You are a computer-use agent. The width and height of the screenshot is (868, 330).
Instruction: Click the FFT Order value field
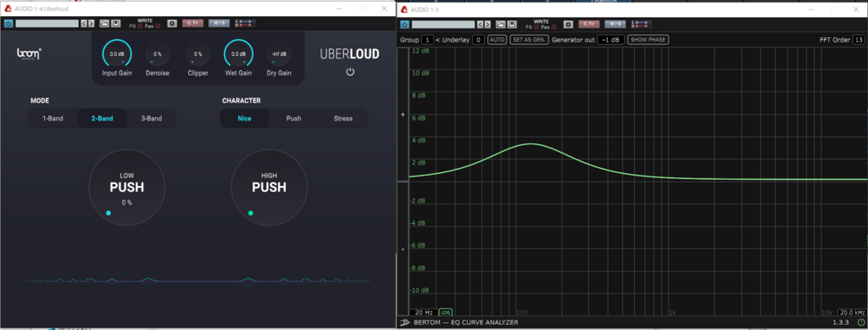point(859,40)
